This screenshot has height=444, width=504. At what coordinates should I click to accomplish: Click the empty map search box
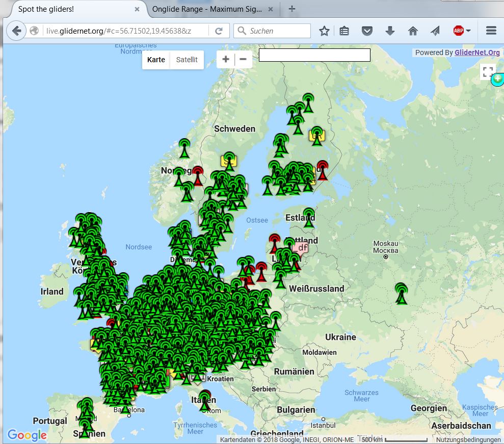tap(314, 55)
